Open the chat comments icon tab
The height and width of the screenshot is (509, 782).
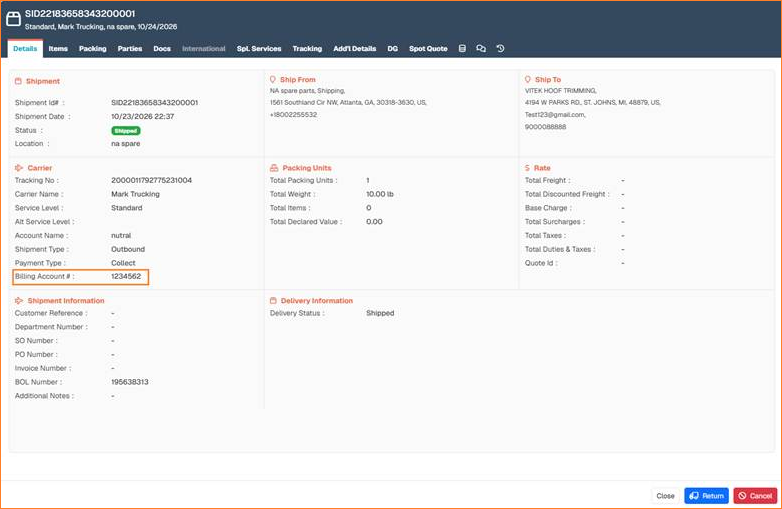pyautogui.click(x=481, y=49)
